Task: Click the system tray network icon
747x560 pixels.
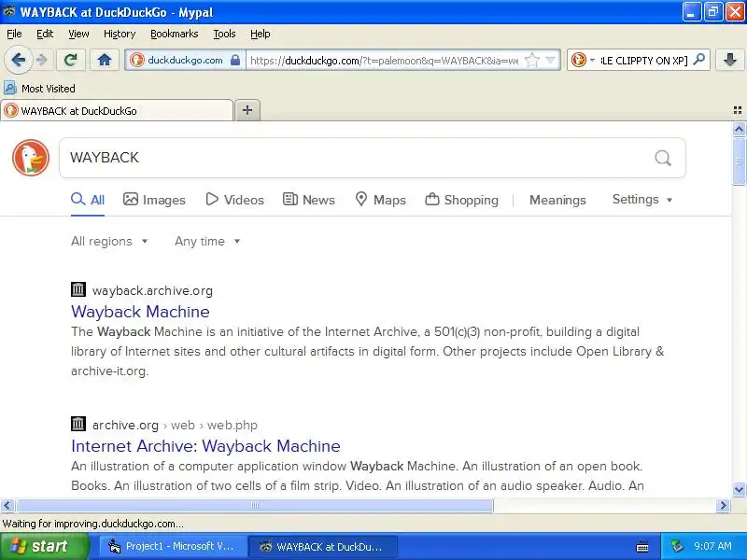Action: tap(677, 546)
